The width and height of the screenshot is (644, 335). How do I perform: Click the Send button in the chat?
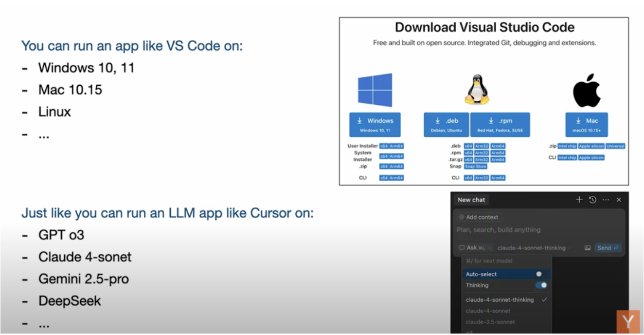click(609, 248)
